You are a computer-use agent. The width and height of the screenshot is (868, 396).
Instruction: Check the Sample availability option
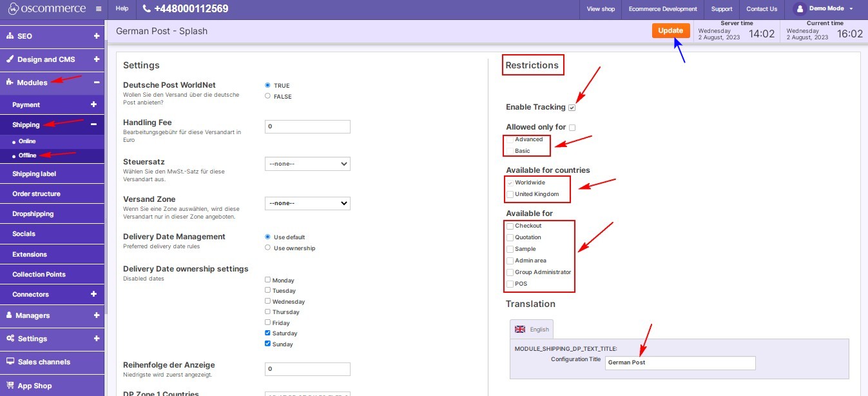(x=510, y=249)
